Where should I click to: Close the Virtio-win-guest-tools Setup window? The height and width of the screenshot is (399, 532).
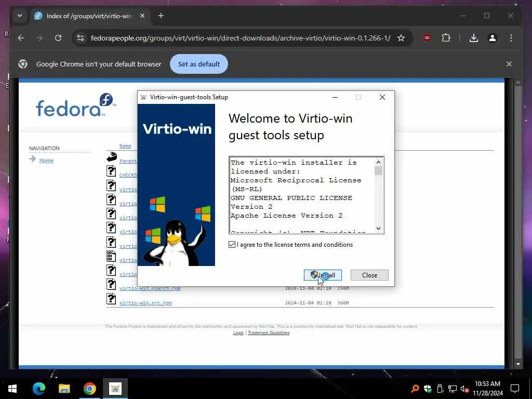[x=382, y=97]
